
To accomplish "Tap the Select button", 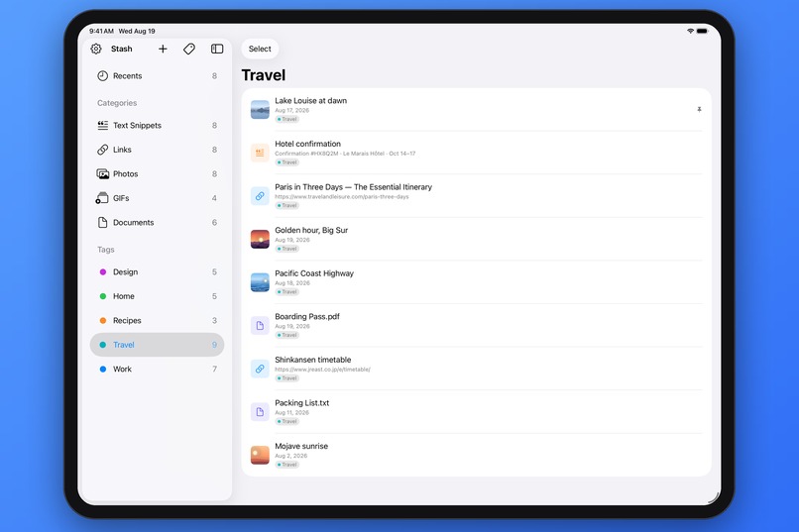I will tap(260, 49).
